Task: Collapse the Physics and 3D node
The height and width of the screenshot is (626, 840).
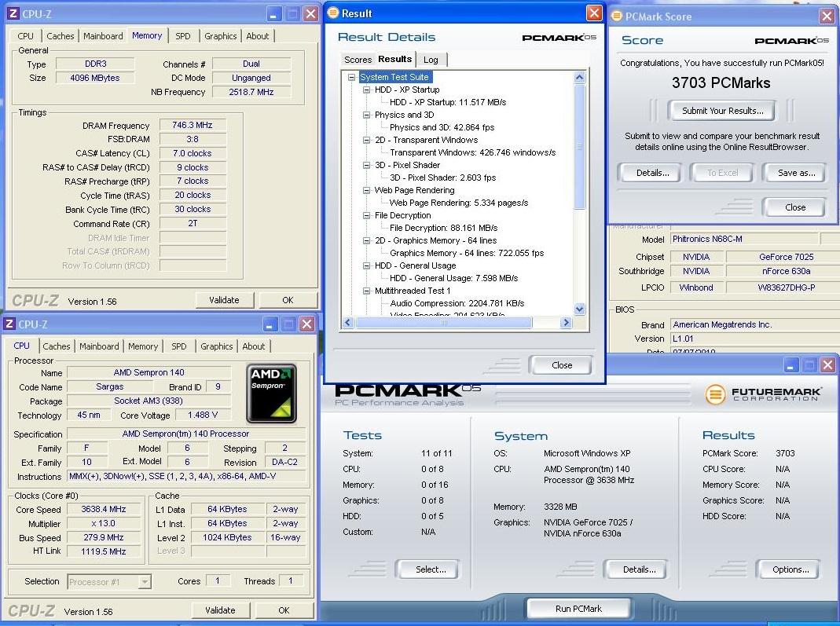Action: pyautogui.click(x=366, y=115)
